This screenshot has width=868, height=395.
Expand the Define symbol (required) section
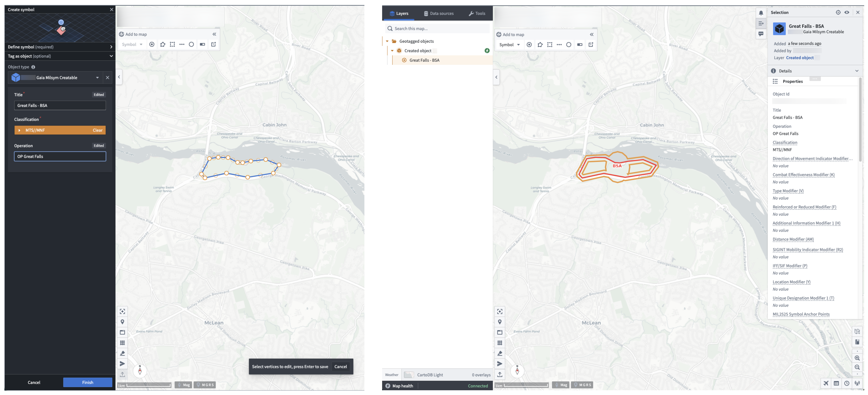click(x=60, y=47)
